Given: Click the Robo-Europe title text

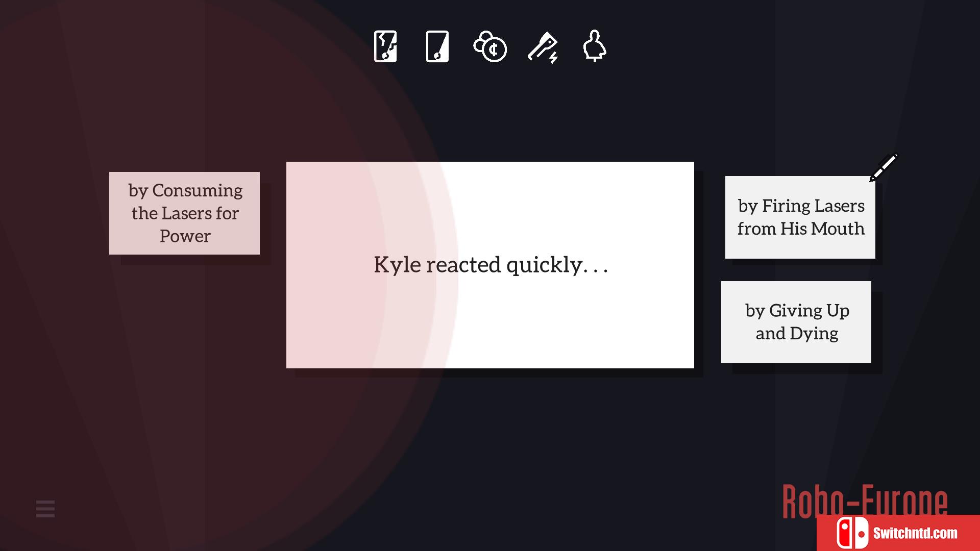Looking at the screenshot, I should 865,502.
